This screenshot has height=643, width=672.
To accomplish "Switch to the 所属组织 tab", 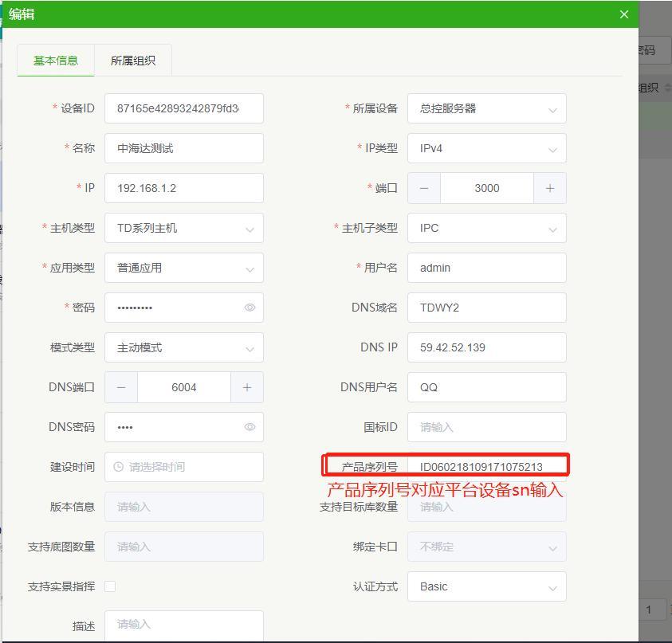I will [133, 61].
